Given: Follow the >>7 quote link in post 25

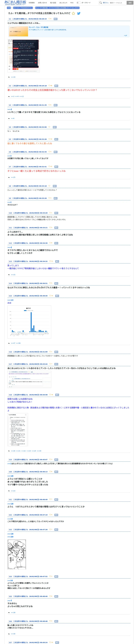Looking at the screenshot, I should click(x=10, y=601).
